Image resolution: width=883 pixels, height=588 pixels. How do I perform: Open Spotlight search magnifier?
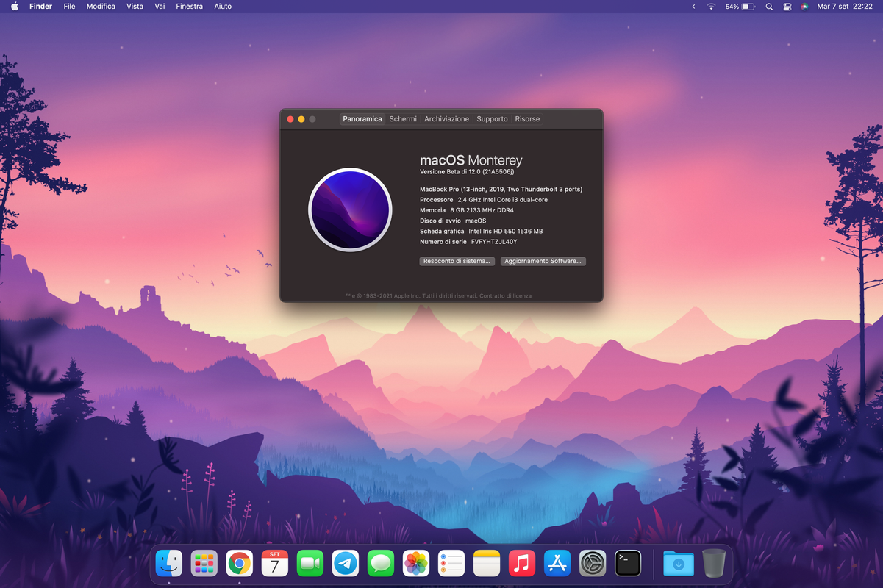coord(769,7)
